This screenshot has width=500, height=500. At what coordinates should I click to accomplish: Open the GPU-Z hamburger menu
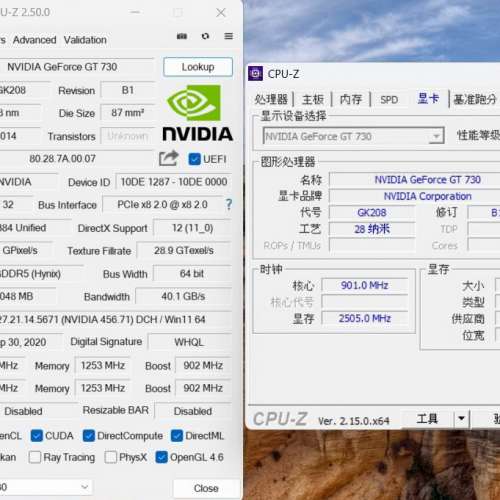coord(229,36)
